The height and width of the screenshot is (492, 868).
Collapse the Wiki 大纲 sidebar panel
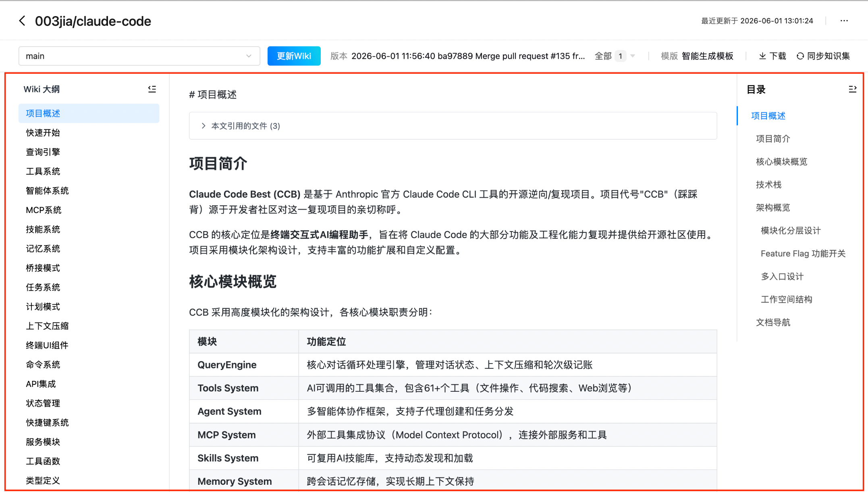(x=152, y=89)
